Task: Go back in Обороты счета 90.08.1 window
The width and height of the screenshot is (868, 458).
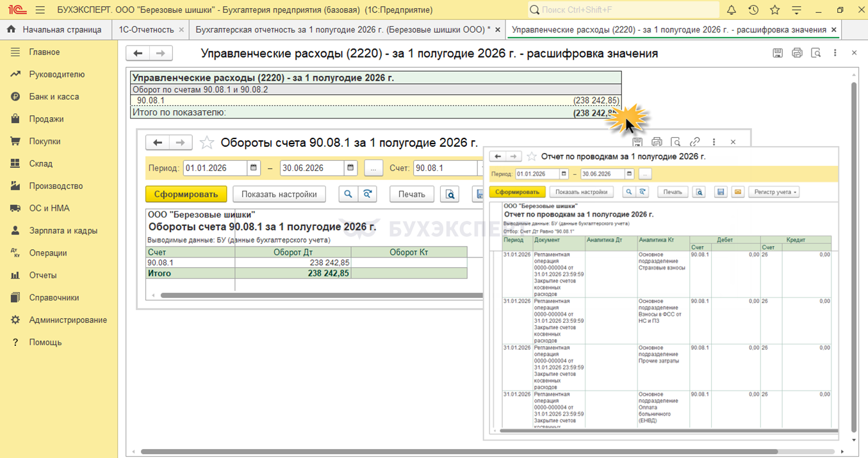Action: point(158,142)
